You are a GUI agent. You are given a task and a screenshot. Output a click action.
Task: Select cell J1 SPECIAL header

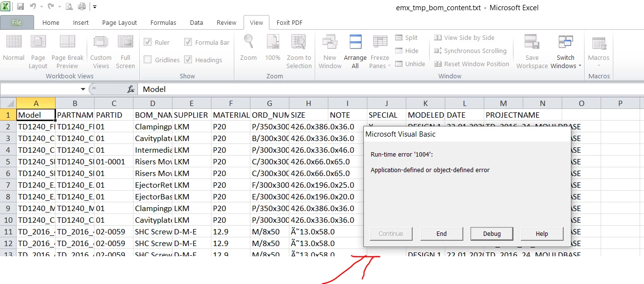pyautogui.click(x=386, y=115)
